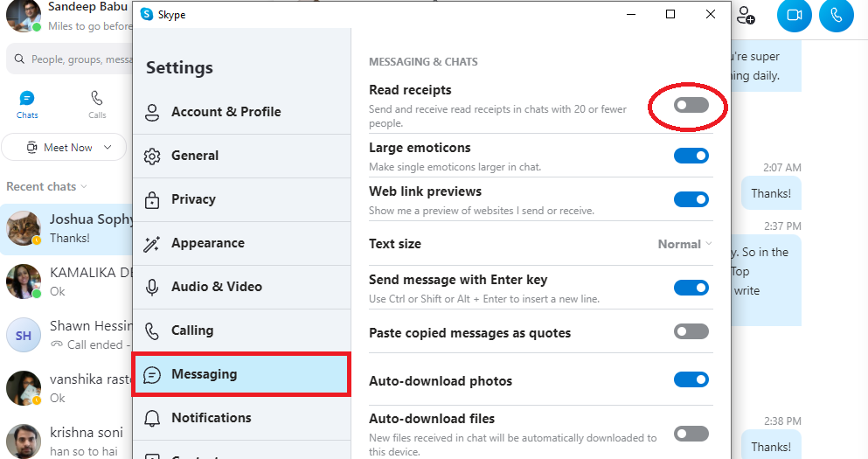Viewport: 868px width, 459px height.
Task: Select the Messaging settings category
Action: pyautogui.click(x=240, y=374)
